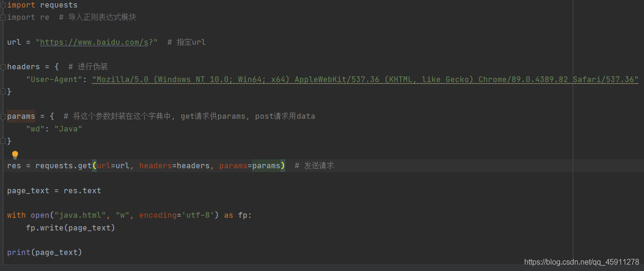Click the comment '# 指定url'
Screen dimensions: 644x271
(x=187, y=42)
